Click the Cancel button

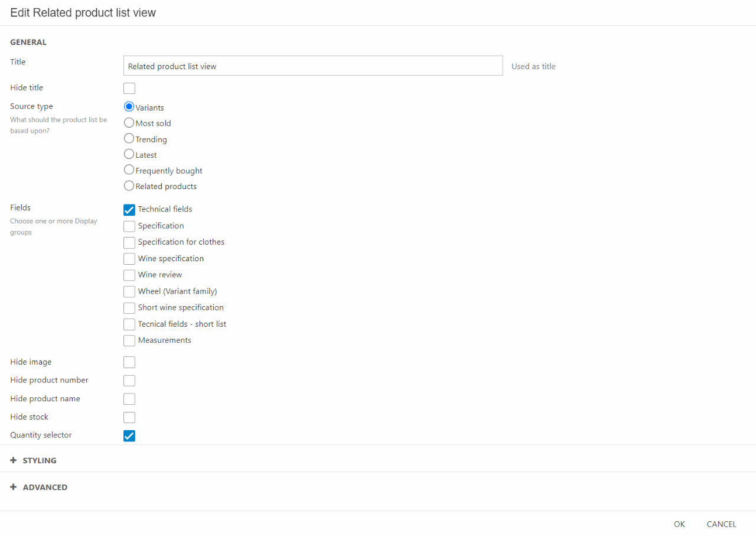click(x=721, y=524)
